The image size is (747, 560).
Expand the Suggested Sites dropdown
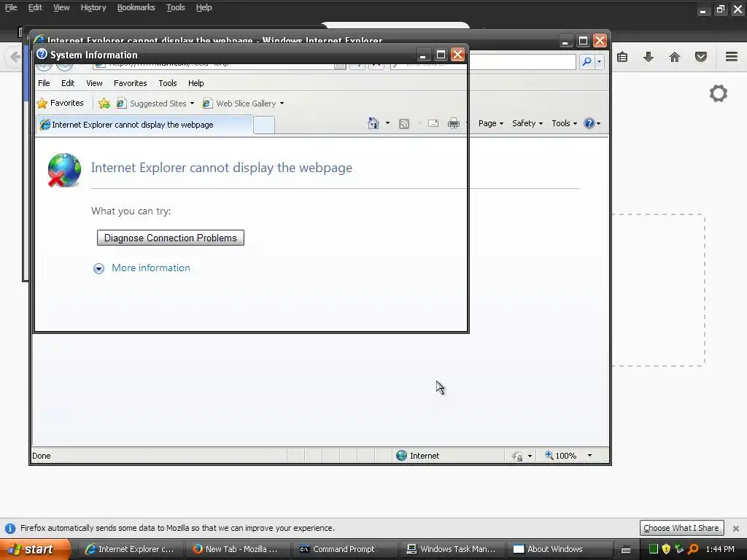coord(192,104)
